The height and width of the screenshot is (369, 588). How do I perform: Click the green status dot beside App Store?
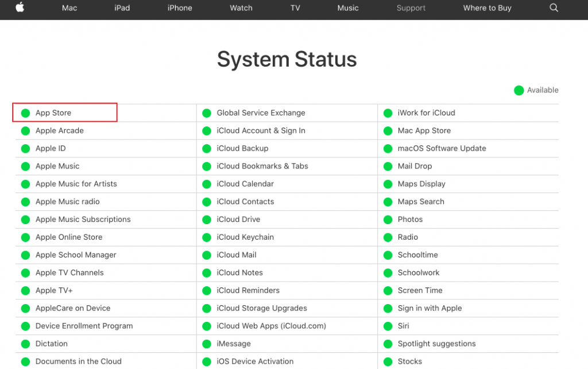[25, 113]
